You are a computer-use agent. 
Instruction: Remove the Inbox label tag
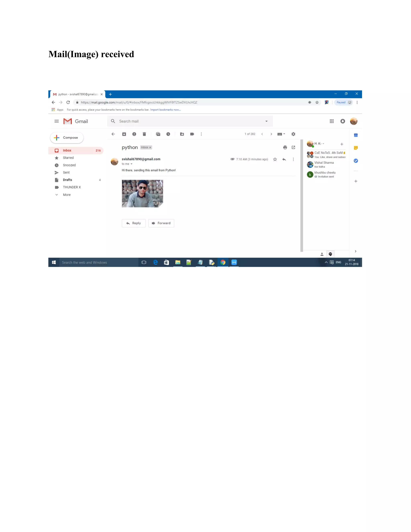pos(150,147)
